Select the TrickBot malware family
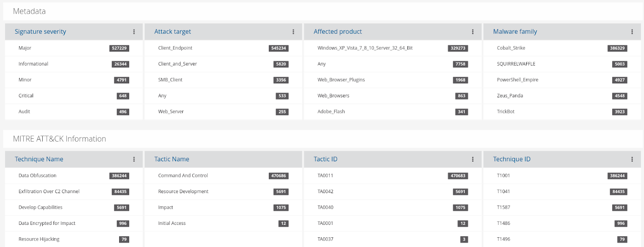The width and height of the screenshot is (644, 247). tap(562, 111)
